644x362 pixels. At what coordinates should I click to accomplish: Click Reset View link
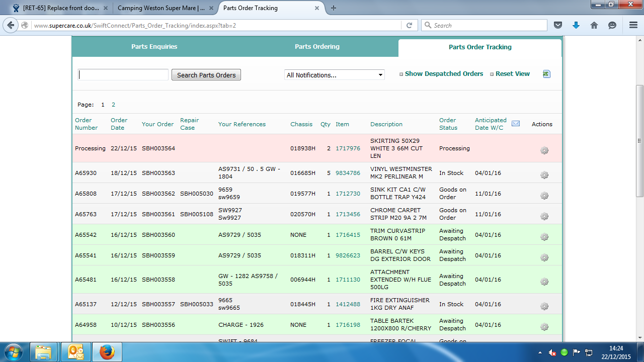point(512,74)
